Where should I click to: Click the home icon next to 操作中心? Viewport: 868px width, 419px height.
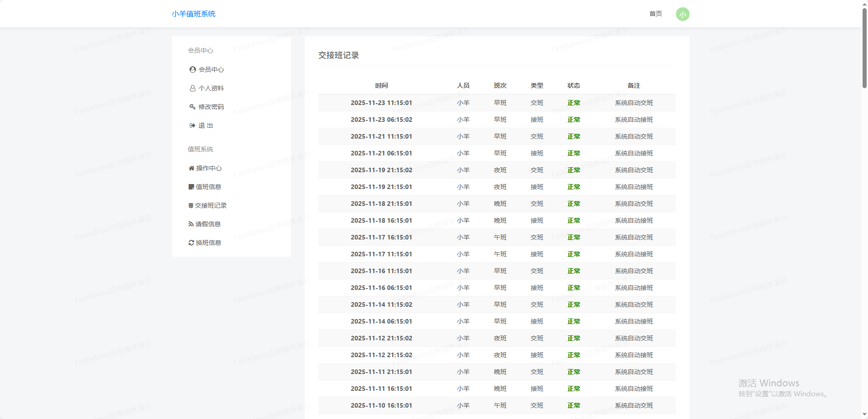pyautogui.click(x=191, y=168)
